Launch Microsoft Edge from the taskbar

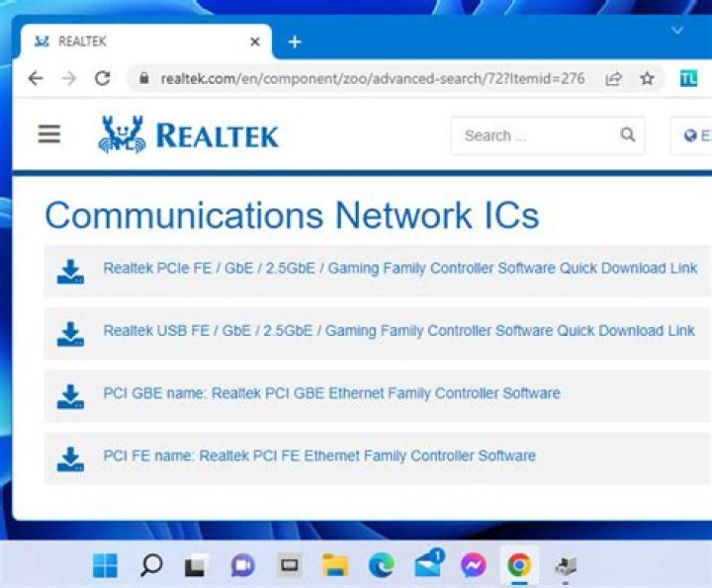[x=382, y=565]
